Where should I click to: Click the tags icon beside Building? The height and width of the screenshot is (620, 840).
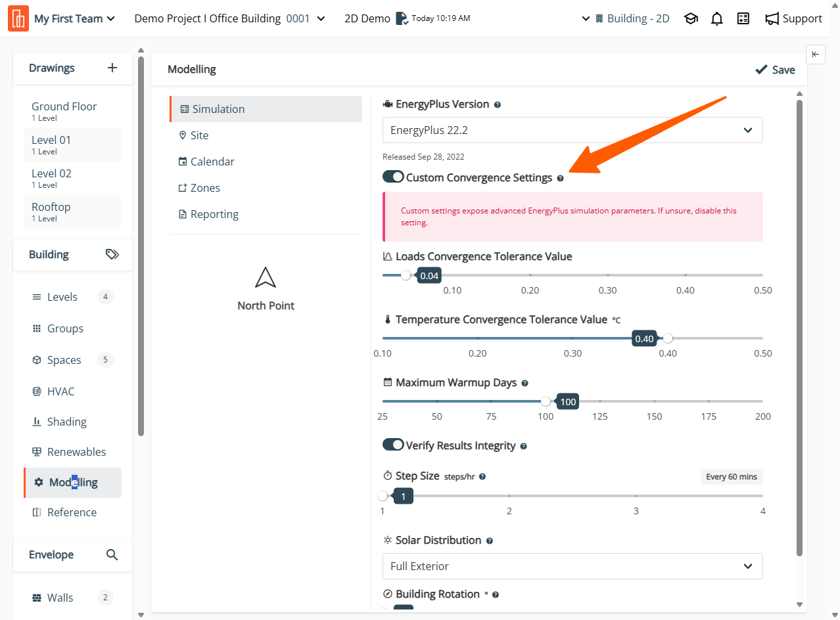click(112, 254)
